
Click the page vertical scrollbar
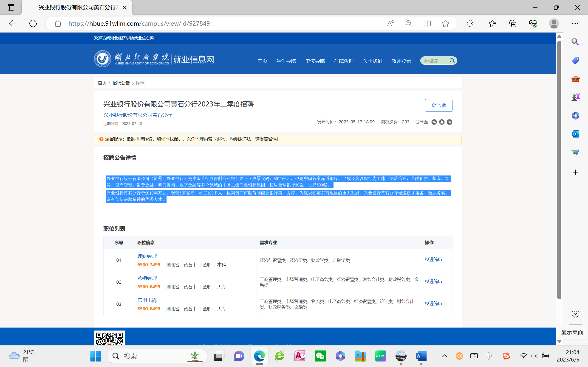pyautogui.click(x=559, y=170)
